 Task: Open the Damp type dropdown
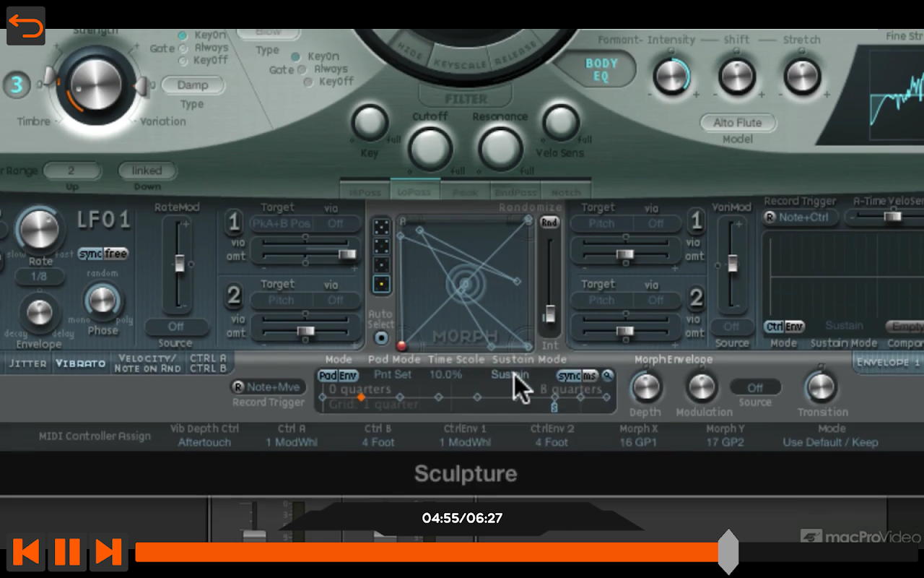[192, 85]
